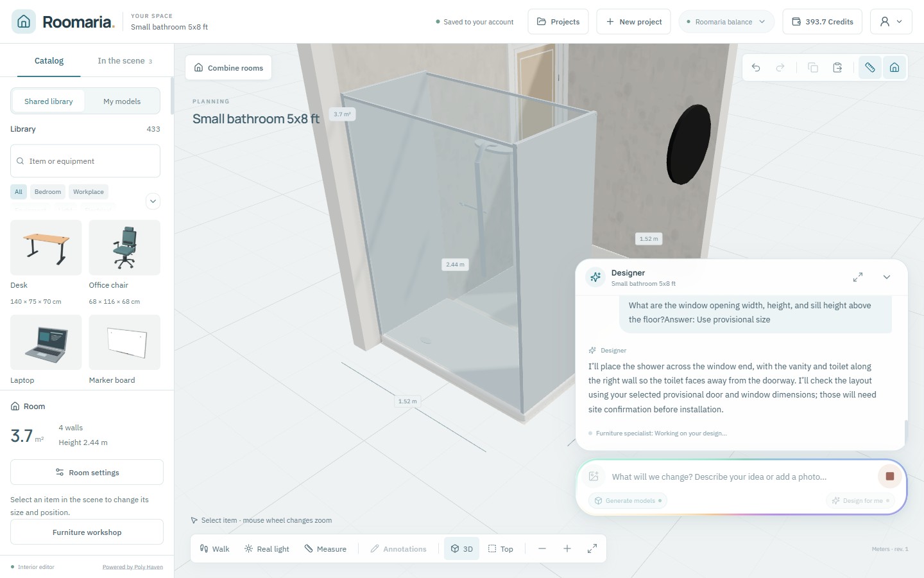The image size is (924, 578).
Task: Click the 3.7 m² area label in viewport
Action: (x=342, y=114)
